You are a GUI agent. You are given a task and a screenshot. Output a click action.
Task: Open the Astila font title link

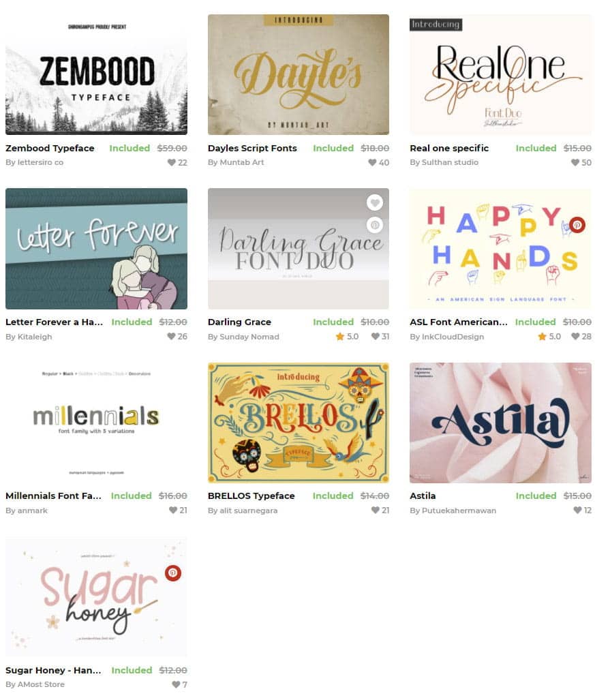(423, 496)
